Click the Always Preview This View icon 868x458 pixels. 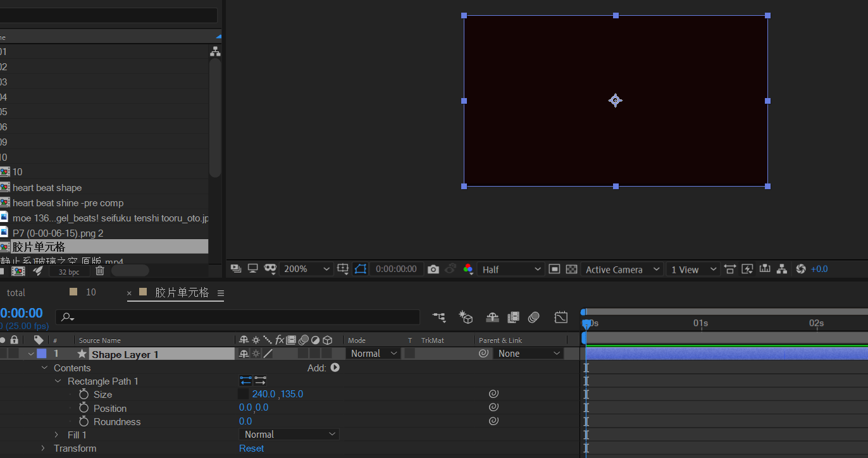pos(236,269)
